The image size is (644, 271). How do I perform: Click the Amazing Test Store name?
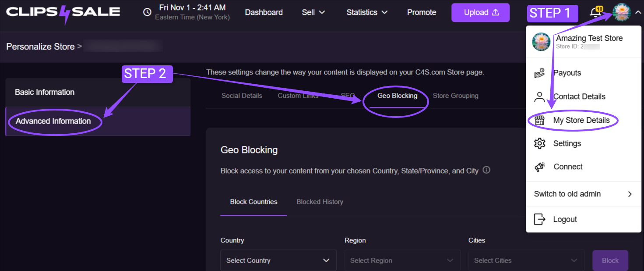tap(589, 38)
